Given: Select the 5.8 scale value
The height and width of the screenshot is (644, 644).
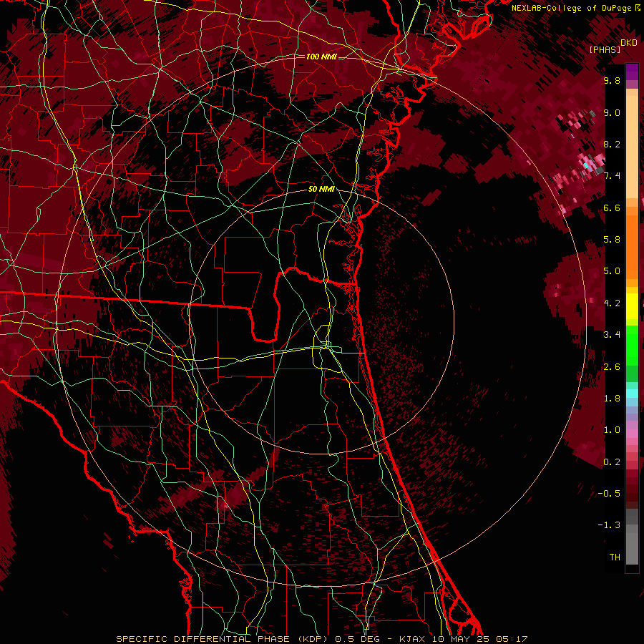Looking at the screenshot, I should (x=612, y=240).
